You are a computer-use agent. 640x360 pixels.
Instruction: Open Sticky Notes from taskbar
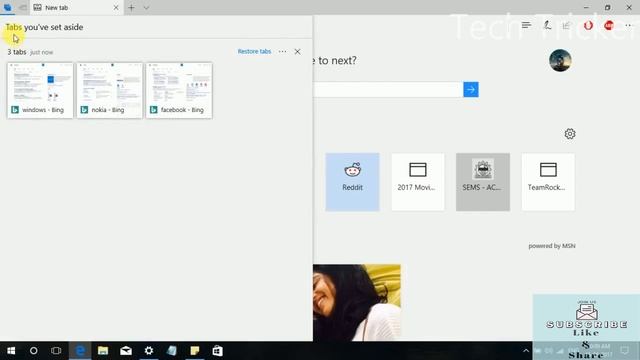[195, 351]
